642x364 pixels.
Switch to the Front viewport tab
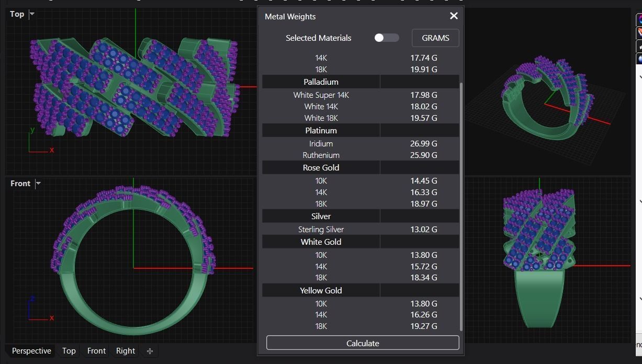[96, 351]
